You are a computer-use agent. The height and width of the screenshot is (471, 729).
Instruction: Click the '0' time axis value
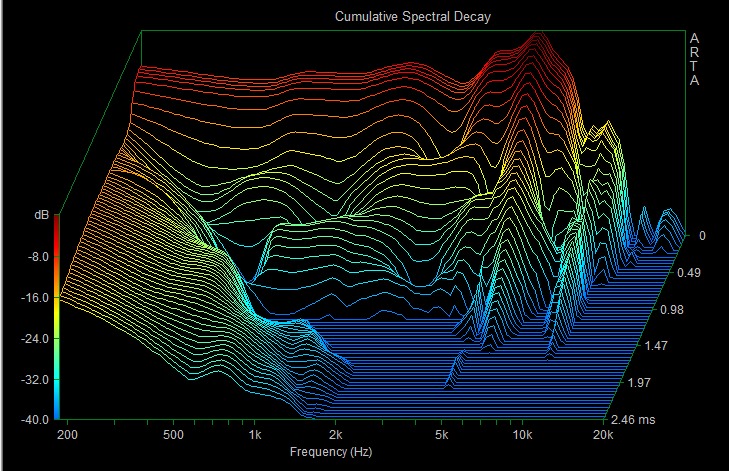(702, 236)
